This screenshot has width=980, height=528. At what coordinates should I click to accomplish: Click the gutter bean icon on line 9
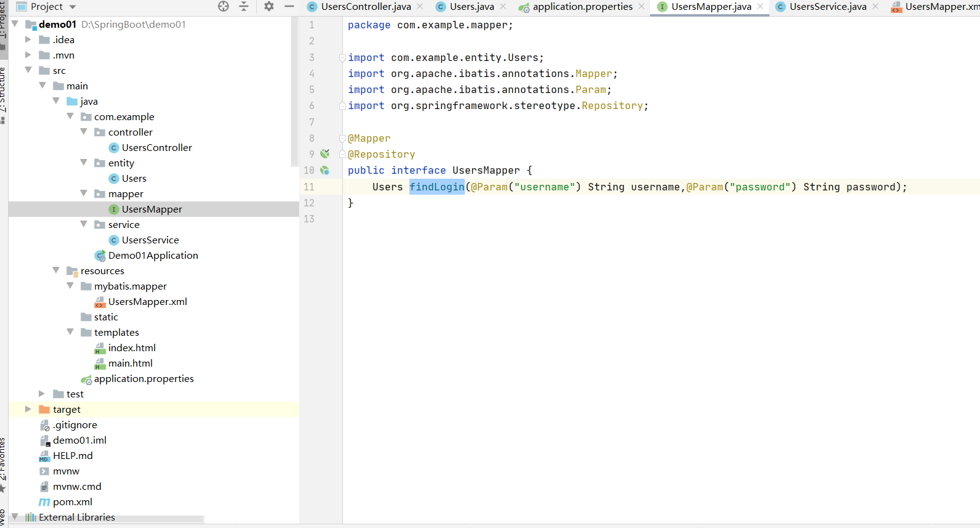click(x=325, y=153)
